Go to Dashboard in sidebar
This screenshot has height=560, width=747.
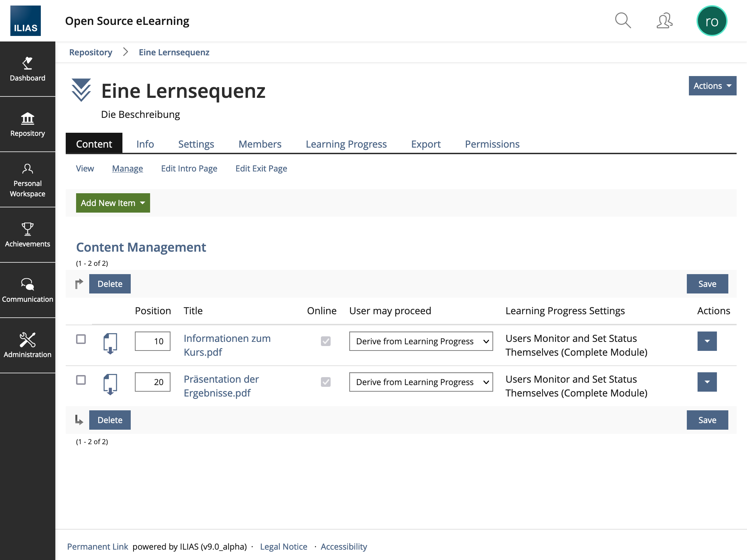(28, 69)
